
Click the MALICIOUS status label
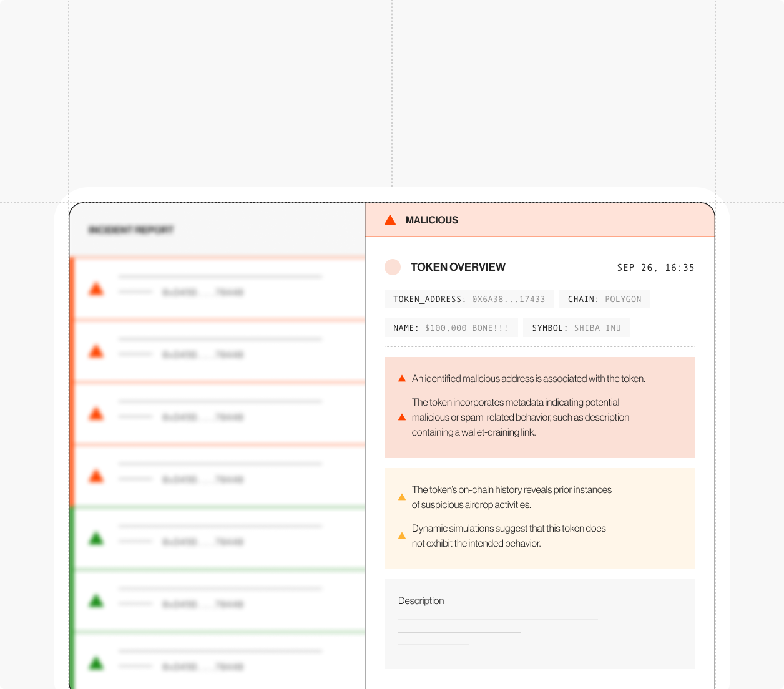(431, 220)
